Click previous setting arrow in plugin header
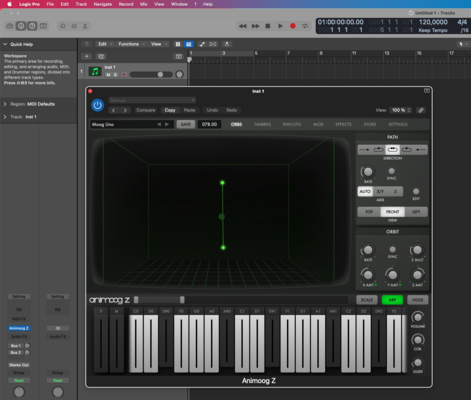The width and height of the screenshot is (471, 400). coord(114,110)
